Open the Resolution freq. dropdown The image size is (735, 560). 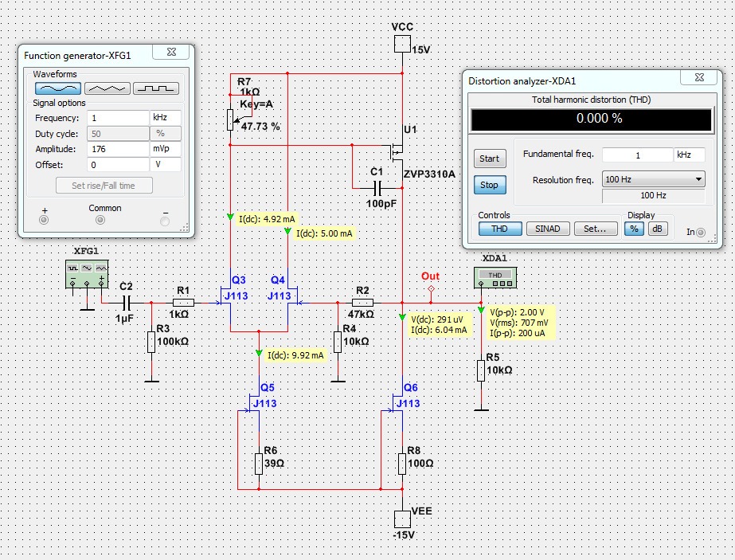(654, 179)
